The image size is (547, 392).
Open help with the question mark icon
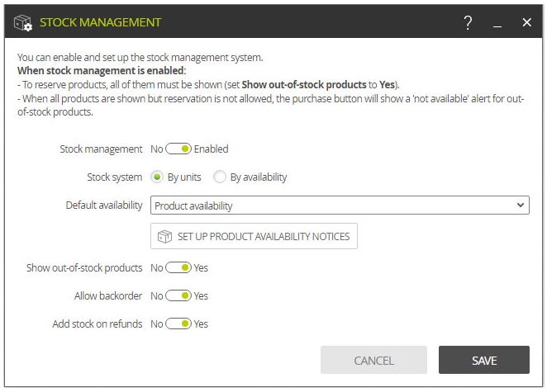pos(469,22)
